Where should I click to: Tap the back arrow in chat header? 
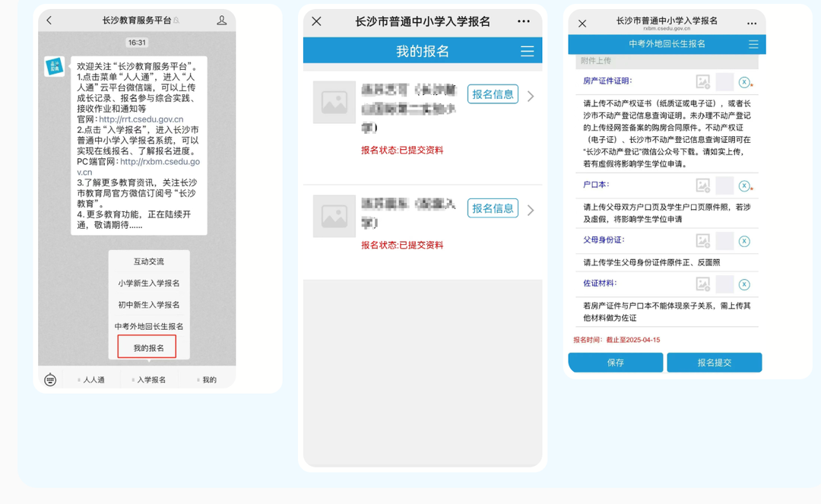click(49, 21)
